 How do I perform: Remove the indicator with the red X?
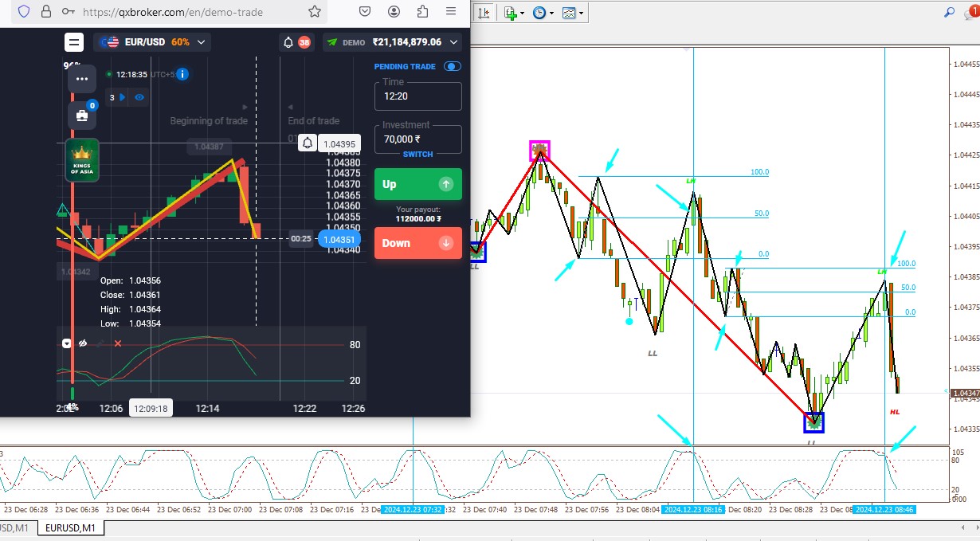click(x=118, y=343)
